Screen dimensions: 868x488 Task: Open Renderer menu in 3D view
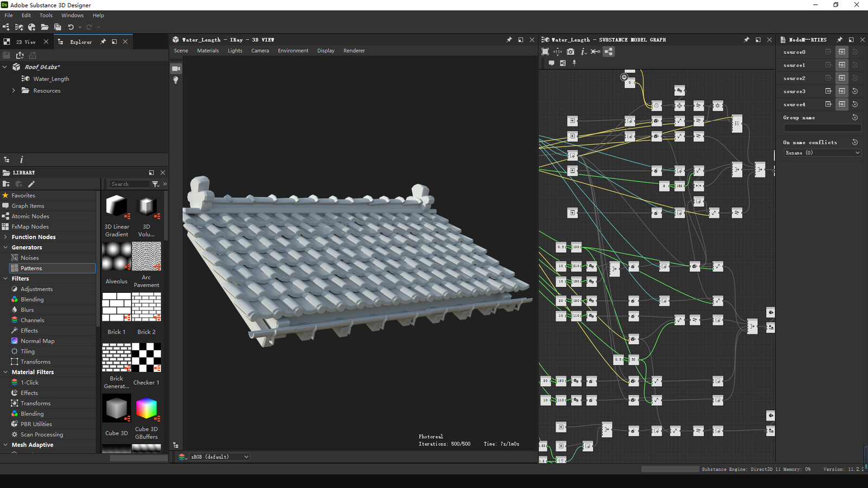pos(354,50)
